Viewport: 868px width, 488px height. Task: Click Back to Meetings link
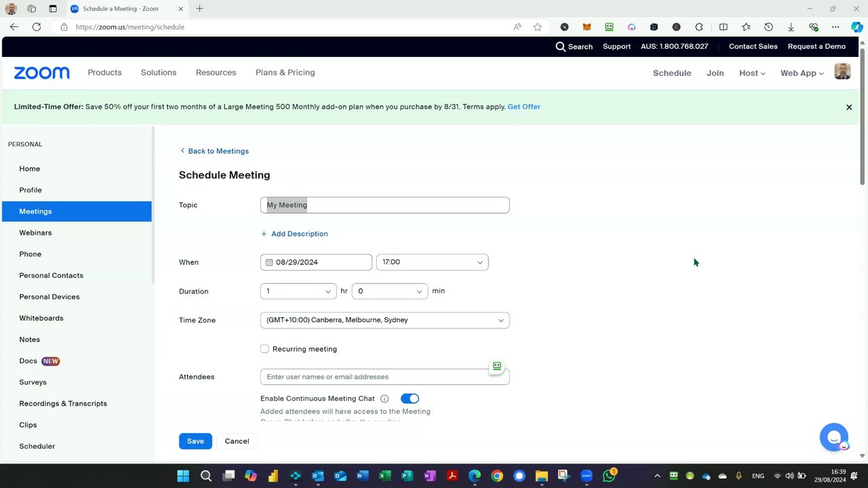point(214,151)
